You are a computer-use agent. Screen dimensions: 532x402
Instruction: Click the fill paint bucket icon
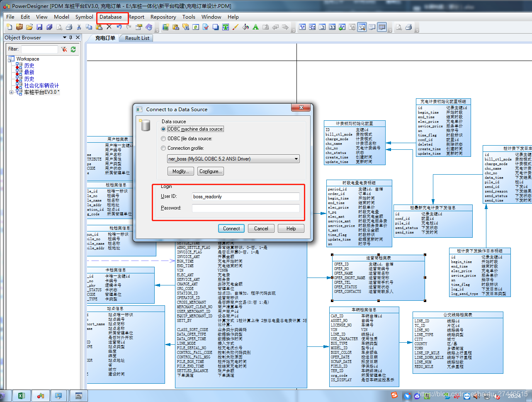click(245, 27)
